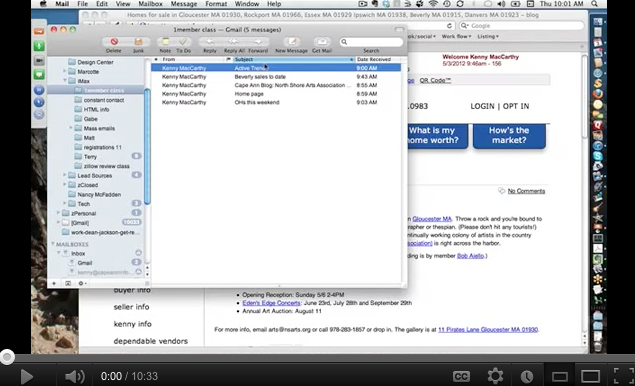Switch to small player size
The height and width of the screenshot is (386, 635).
(x=560, y=377)
